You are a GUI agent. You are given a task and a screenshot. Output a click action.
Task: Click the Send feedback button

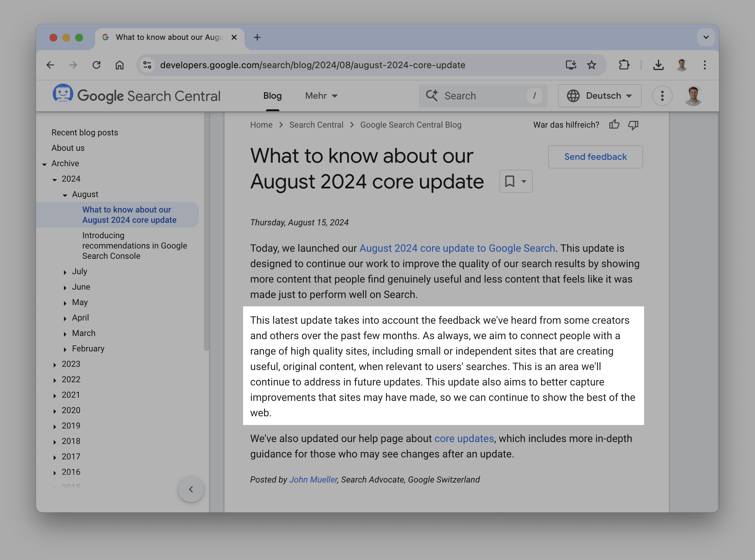(595, 157)
